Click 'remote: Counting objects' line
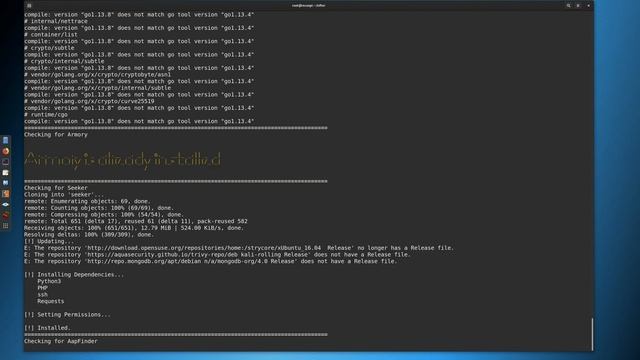The image size is (640, 360). [x=99, y=208]
